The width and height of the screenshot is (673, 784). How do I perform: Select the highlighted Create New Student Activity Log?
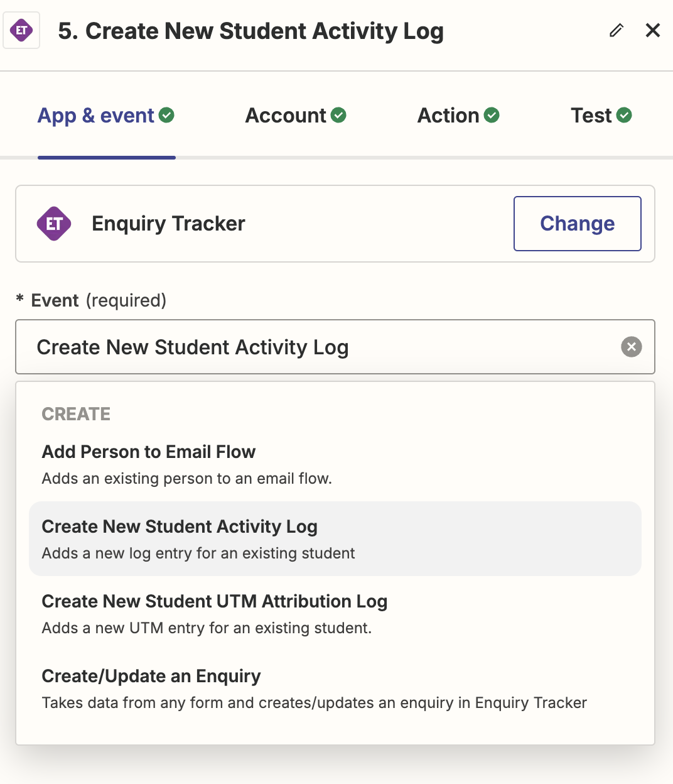click(180, 526)
